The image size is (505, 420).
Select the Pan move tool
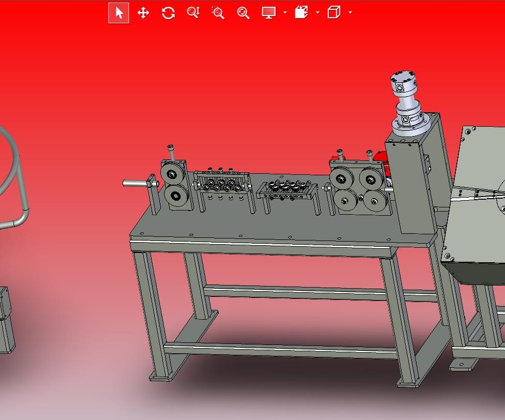(x=143, y=13)
